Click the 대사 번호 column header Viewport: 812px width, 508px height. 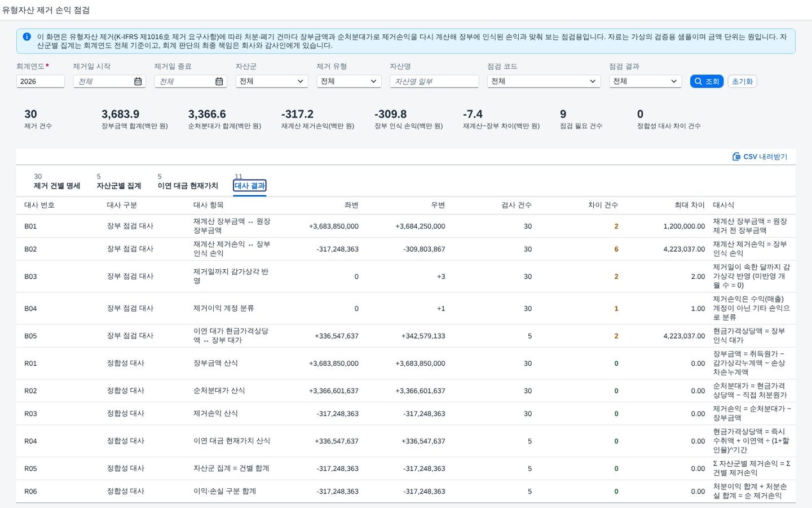[x=39, y=205]
